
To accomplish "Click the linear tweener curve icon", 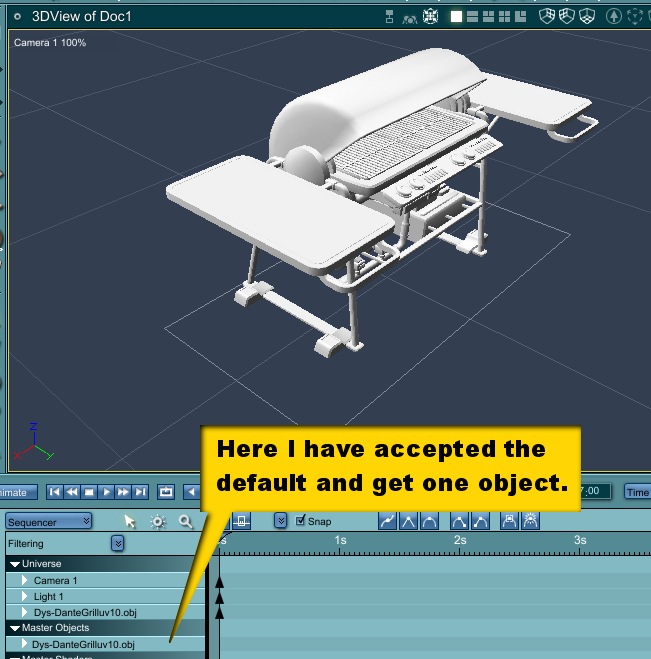I will (408, 521).
